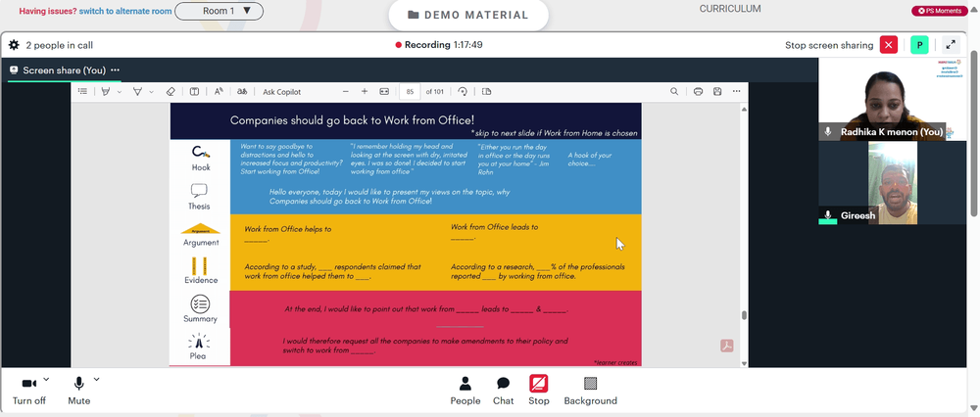Click the Evidence pillars icon
980x417 pixels.
(200, 265)
